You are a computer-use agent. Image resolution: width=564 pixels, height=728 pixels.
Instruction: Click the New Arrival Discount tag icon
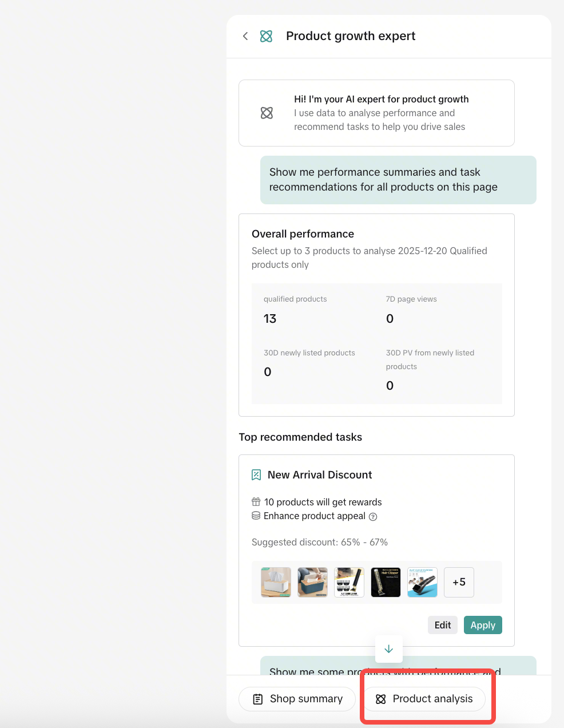[256, 475]
